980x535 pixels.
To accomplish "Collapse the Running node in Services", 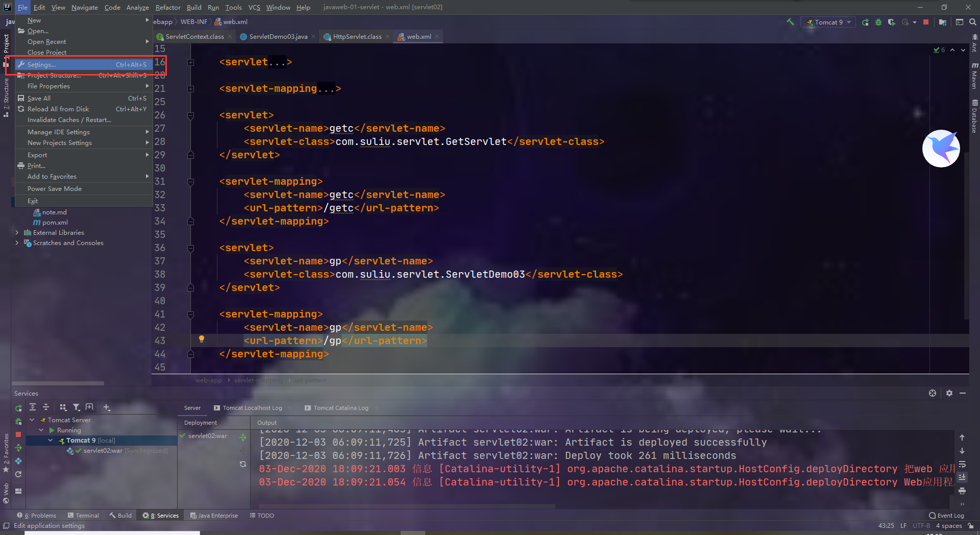I will (41, 430).
